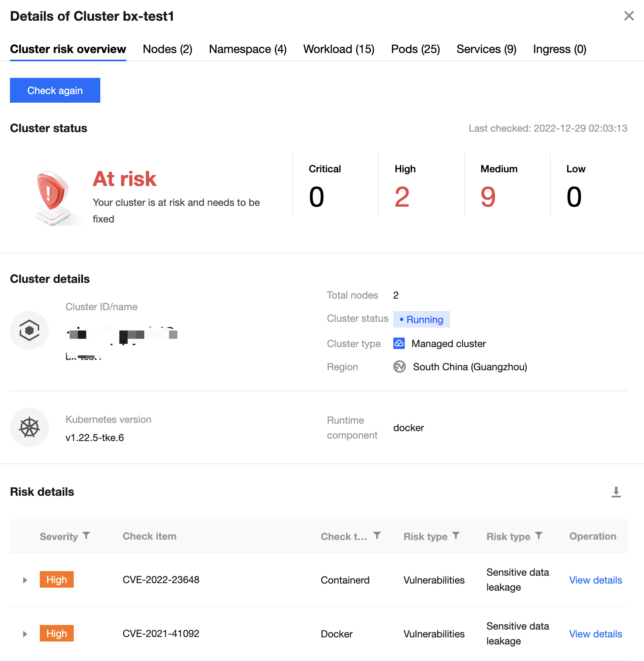Click the second Risk type filter icon
644x661 pixels.
[539, 536]
